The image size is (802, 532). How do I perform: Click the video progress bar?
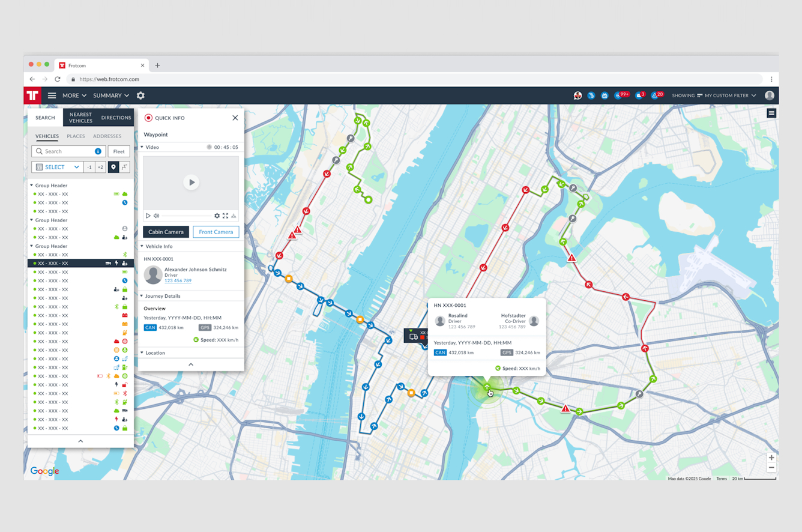187,216
